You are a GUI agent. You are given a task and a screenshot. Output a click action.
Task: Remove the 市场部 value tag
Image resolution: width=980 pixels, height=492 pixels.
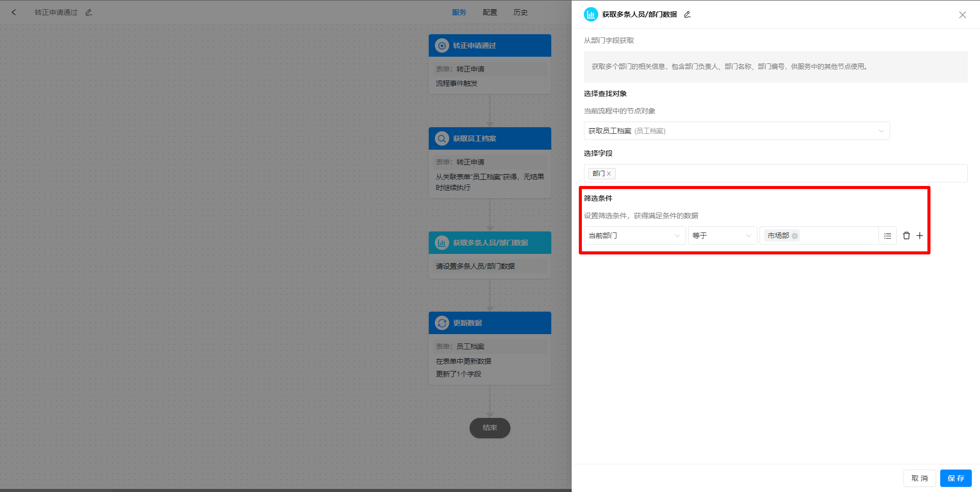click(x=796, y=236)
